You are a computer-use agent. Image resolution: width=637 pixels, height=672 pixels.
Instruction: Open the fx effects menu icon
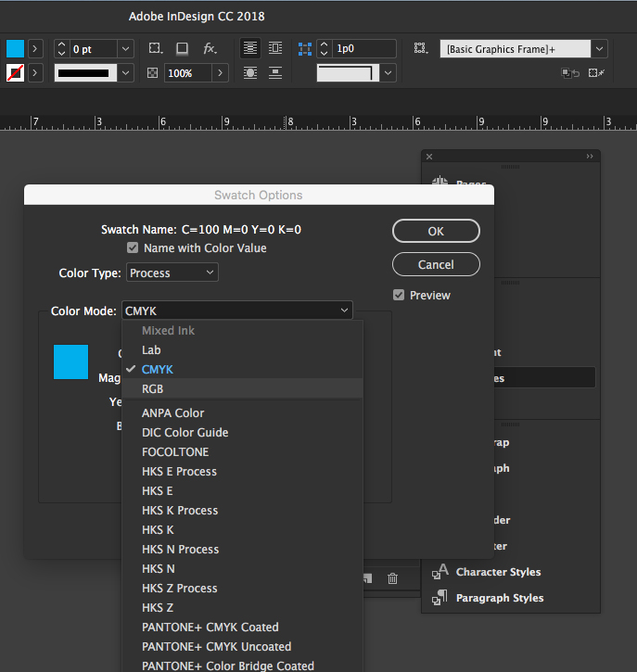pyautogui.click(x=210, y=48)
